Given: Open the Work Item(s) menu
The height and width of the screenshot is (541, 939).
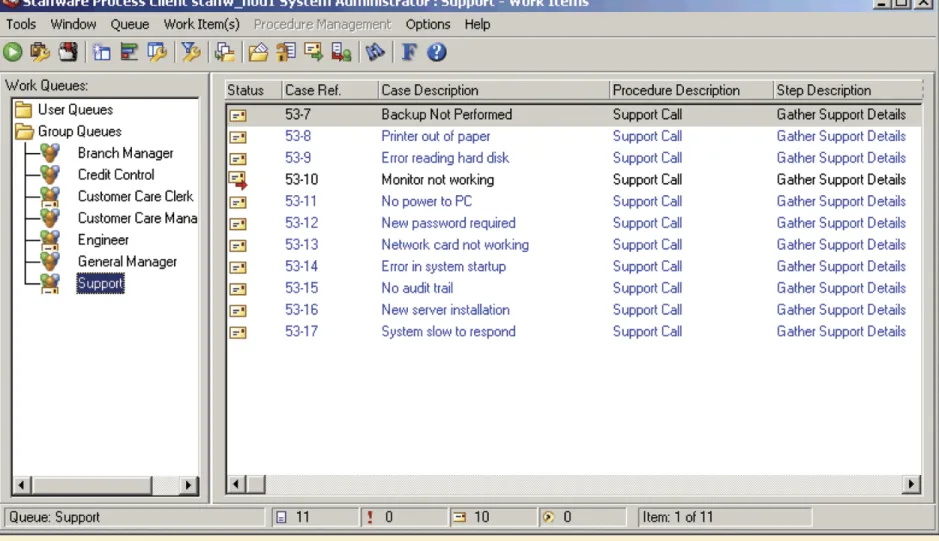Looking at the screenshot, I should click(x=202, y=25).
